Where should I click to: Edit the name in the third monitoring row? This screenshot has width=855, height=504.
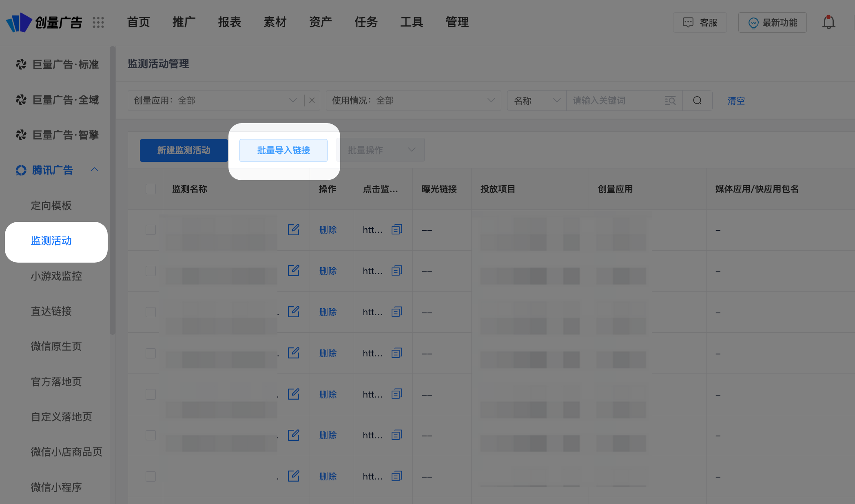click(x=294, y=312)
